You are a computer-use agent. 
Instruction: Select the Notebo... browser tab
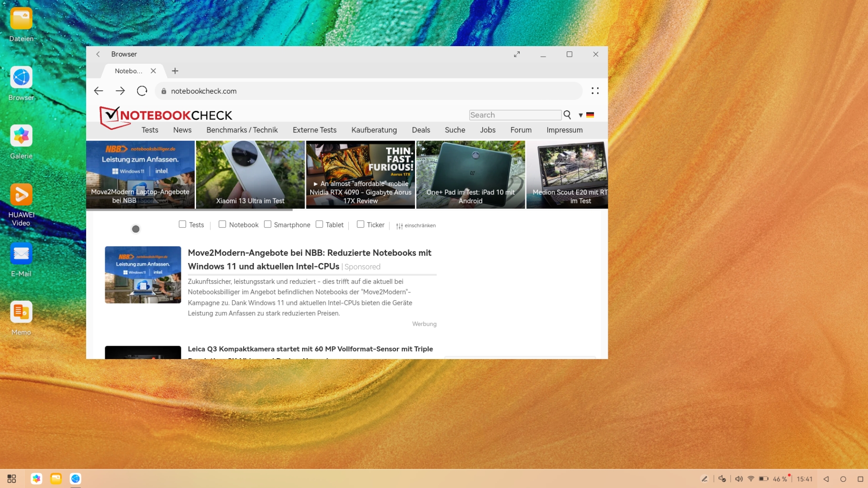point(128,71)
